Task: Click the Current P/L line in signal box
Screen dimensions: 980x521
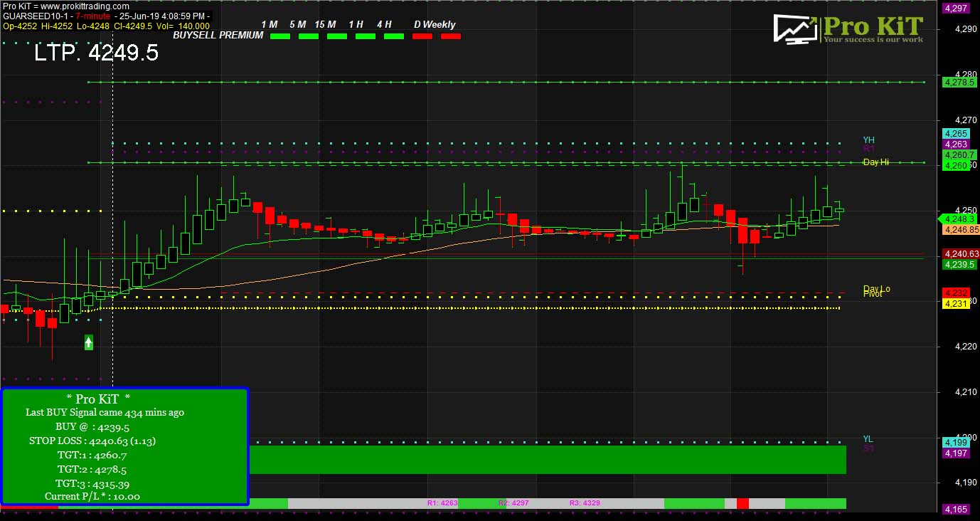Action: pyautogui.click(x=92, y=496)
